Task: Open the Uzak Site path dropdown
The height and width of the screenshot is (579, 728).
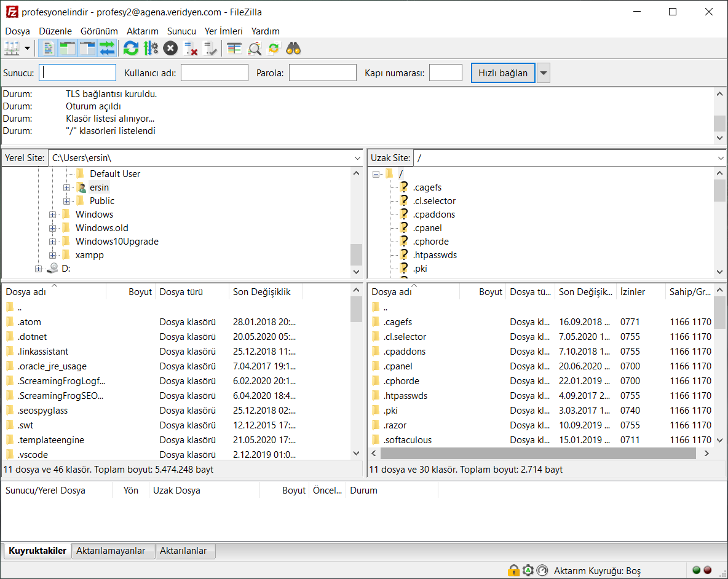Action: 721,158
